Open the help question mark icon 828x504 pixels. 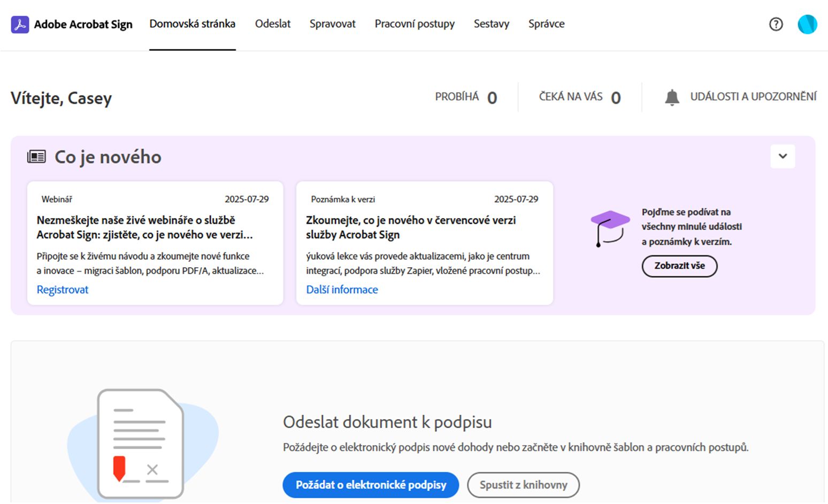pyautogui.click(x=776, y=24)
